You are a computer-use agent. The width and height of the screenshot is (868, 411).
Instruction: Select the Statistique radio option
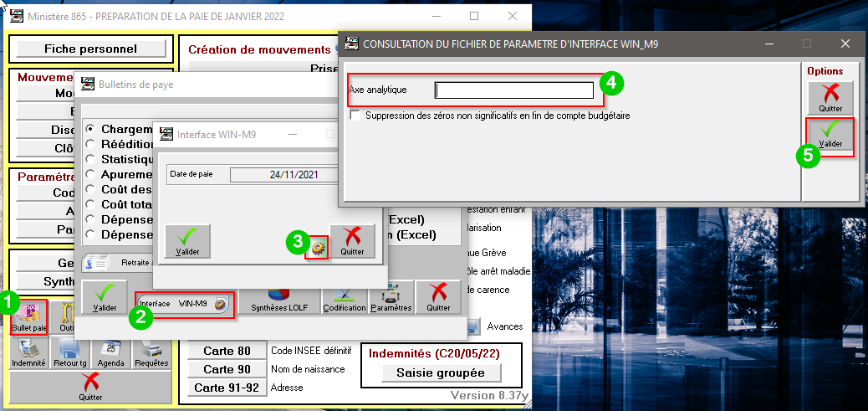(x=90, y=159)
